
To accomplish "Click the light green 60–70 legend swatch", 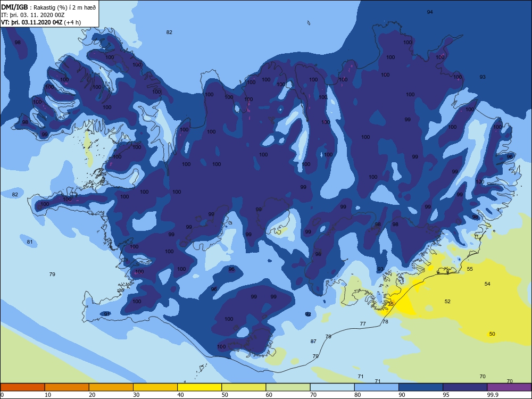I will point(288,387).
